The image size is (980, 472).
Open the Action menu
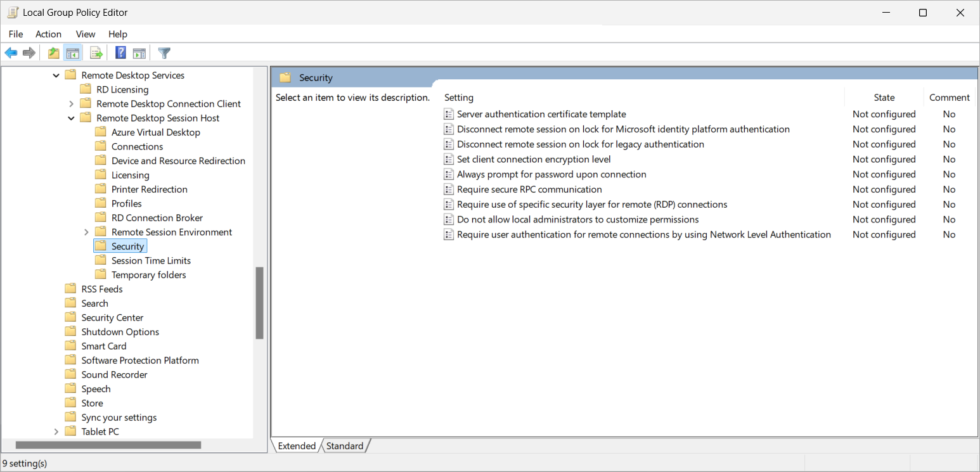click(49, 34)
